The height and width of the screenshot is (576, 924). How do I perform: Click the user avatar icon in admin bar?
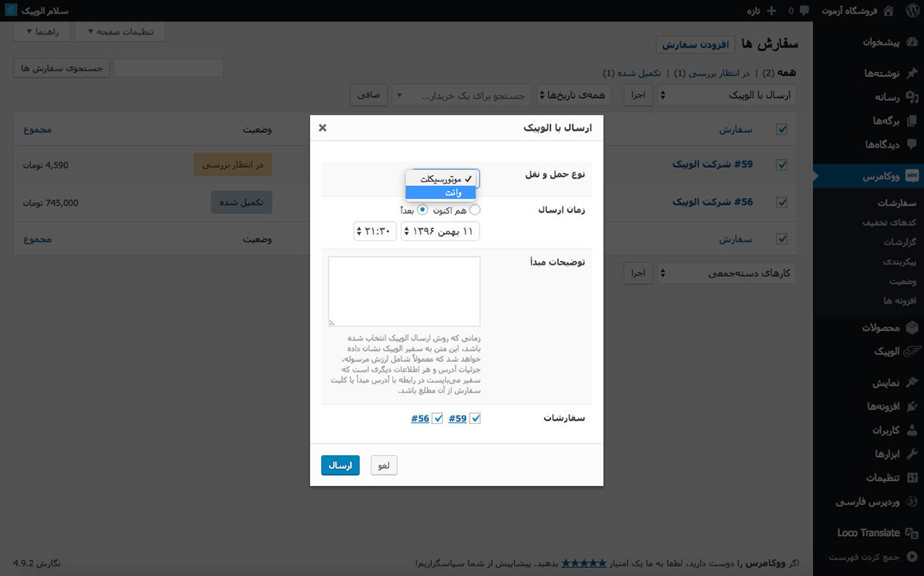11,10
